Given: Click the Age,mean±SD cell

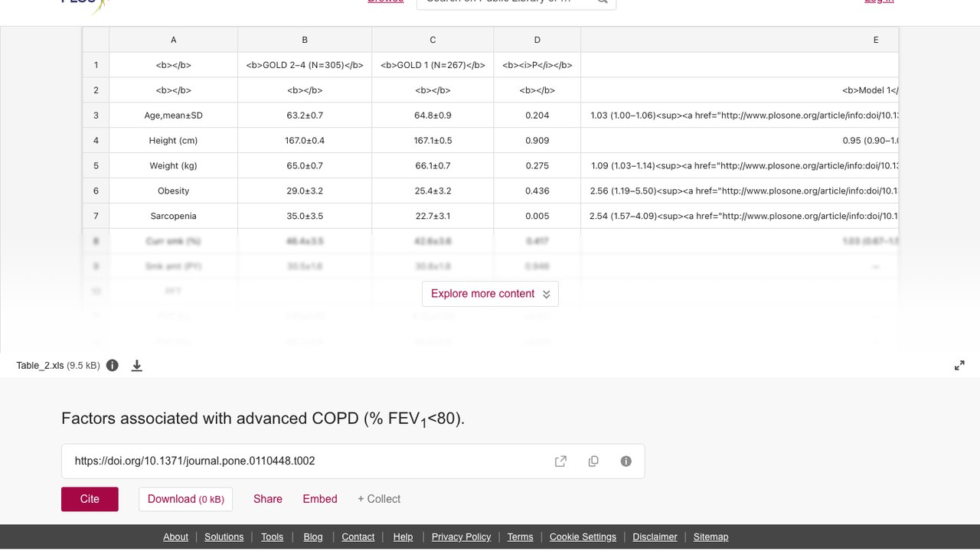Looking at the screenshot, I should point(174,115).
